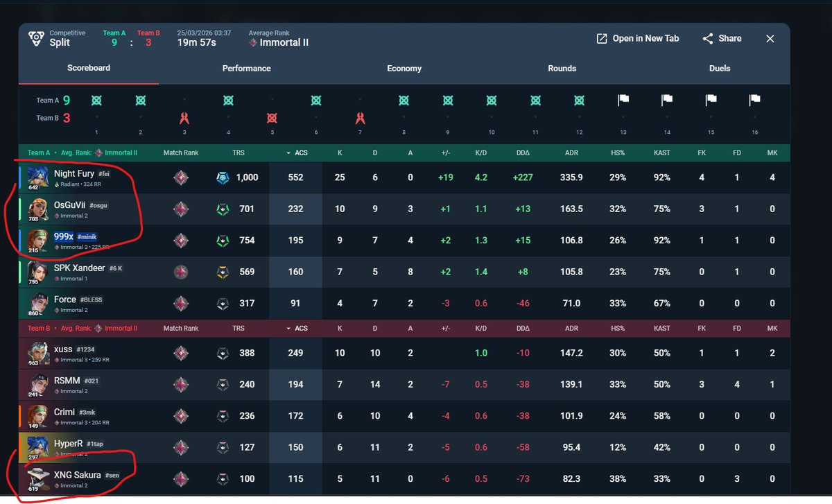Click the tracker logo icon beside Competitive
The image size is (832, 504).
[x=35, y=38]
